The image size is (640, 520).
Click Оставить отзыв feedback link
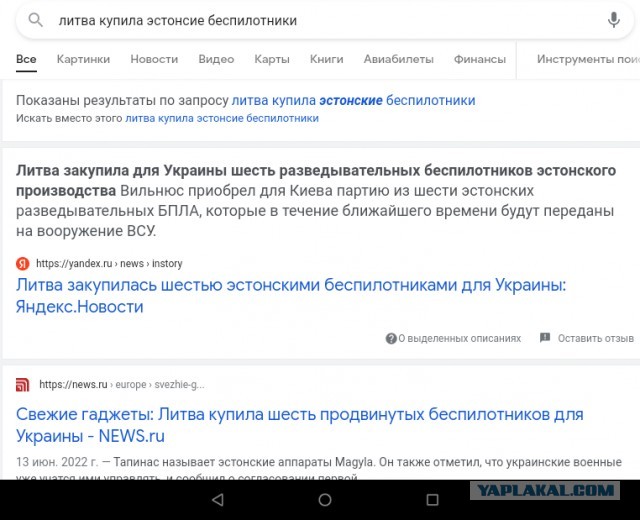(596, 338)
